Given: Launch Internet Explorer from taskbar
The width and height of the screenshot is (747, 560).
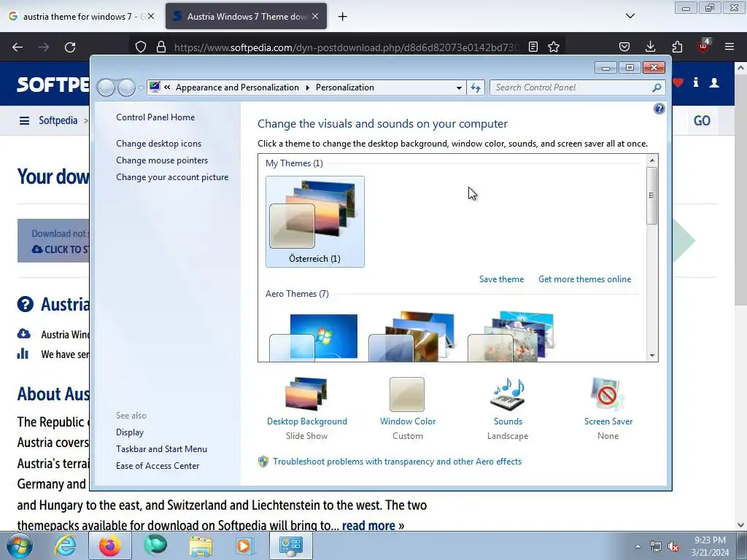Looking at the screenshot, I should click(65, 545).
